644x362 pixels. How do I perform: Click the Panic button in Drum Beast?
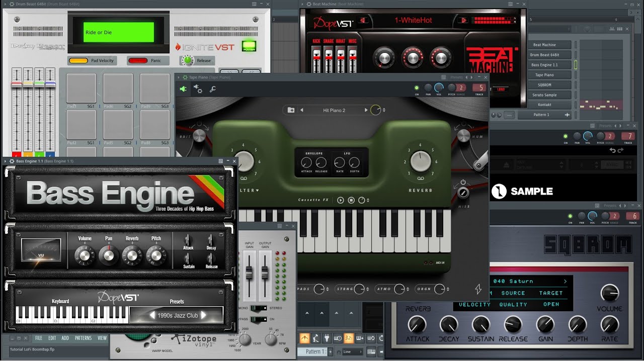coord(148,60)
